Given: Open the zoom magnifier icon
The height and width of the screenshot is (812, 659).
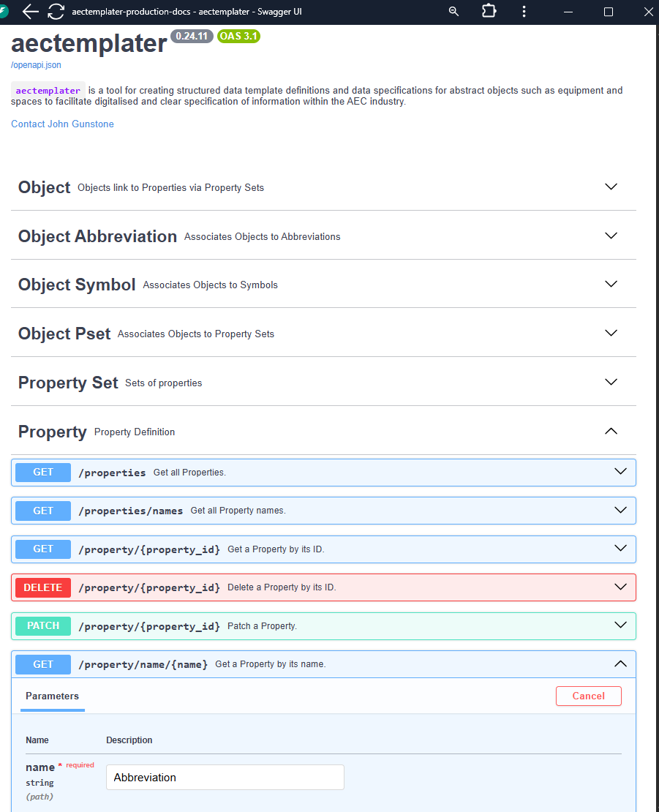Looking at the screenshot, I should click(453, 11).
